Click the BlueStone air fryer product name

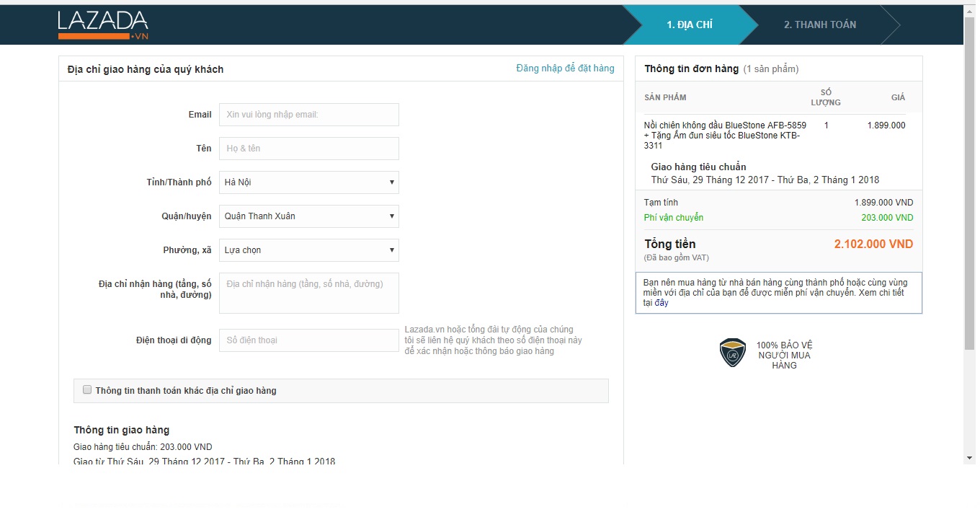tap(724, 136)
